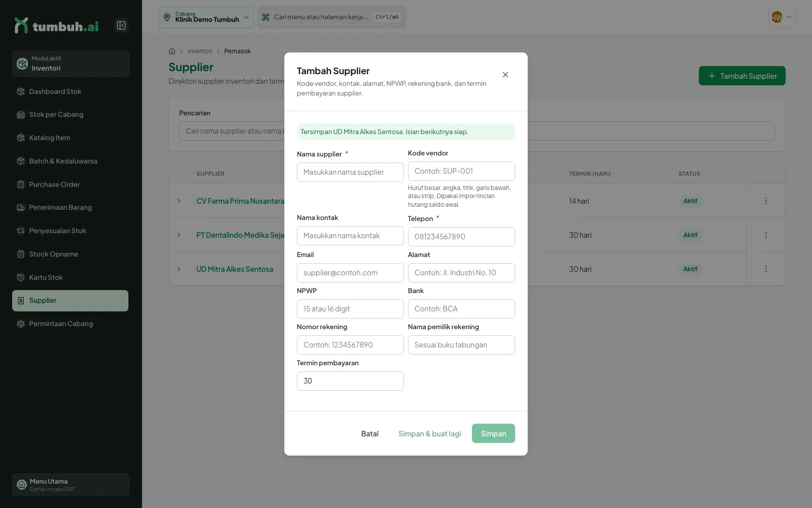Open Katalog Item page
Image resolution: width=812 pixels, height=508 pixels.
(x=70, y=138)
